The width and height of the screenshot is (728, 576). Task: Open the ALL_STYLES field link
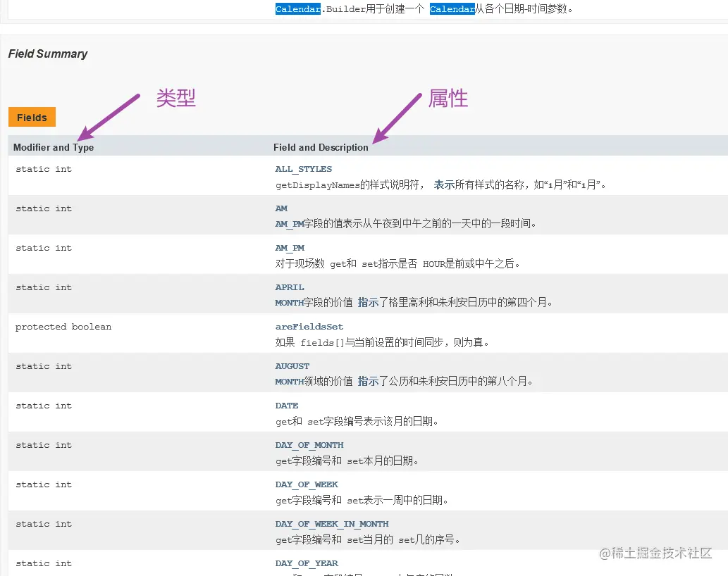point(303,169)
